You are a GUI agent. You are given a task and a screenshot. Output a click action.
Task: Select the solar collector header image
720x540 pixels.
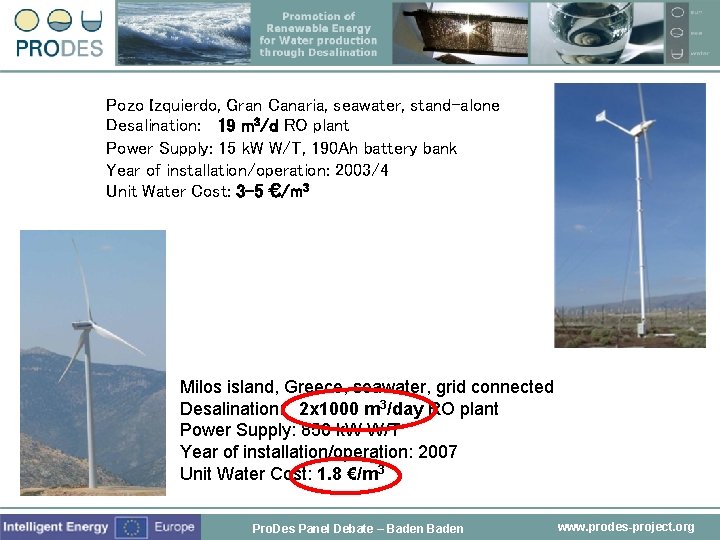coord(460,33)
